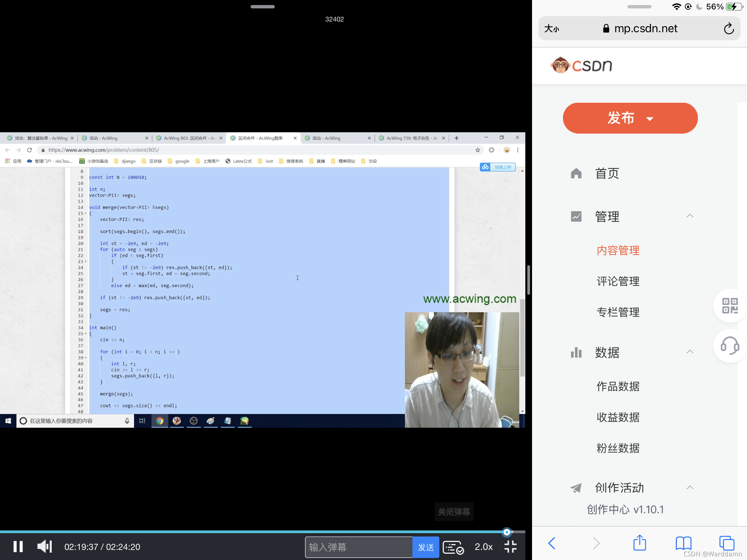
Task: Reload the mp.csdn.net page
Action: click(729, 29)
